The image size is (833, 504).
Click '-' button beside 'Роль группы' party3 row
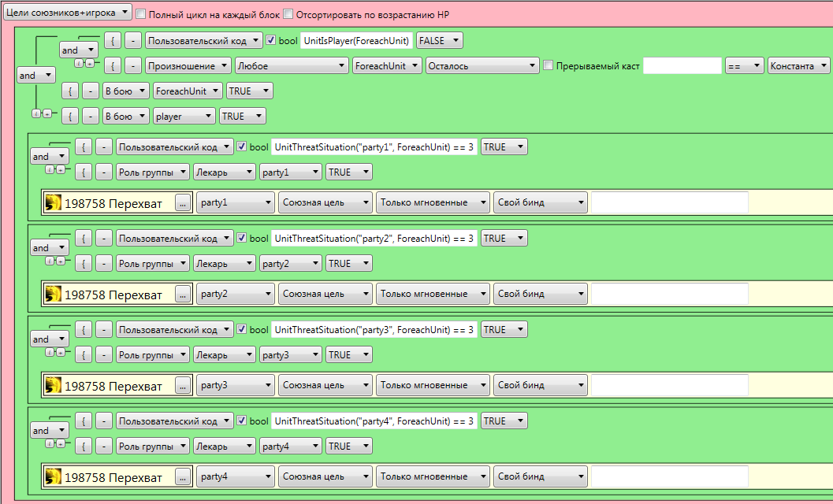pyautogui.click(x=104, y=355)
